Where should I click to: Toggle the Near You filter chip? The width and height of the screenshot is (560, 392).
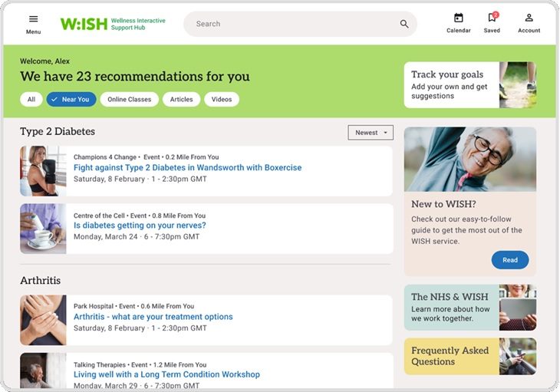71,99
